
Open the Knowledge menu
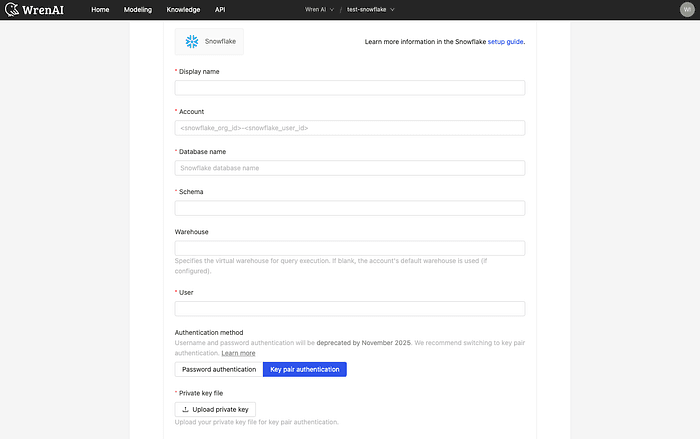click(x=183, y=9)
